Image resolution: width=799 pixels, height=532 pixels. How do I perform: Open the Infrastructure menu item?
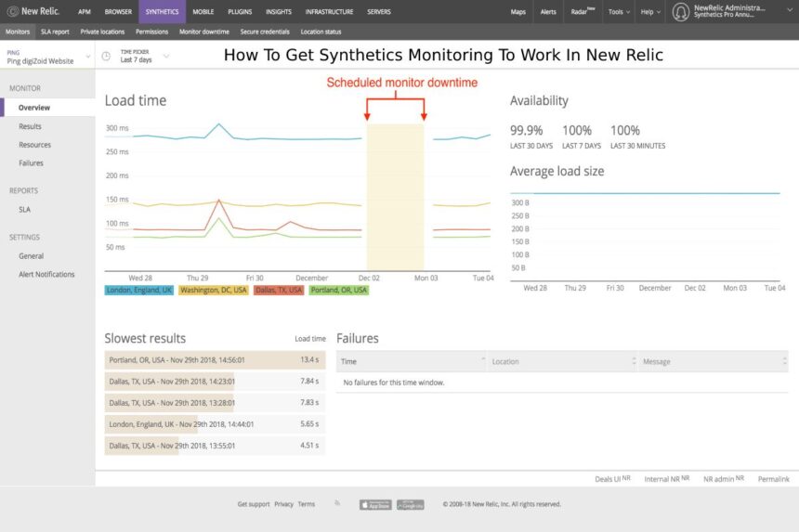pos(329,12)
